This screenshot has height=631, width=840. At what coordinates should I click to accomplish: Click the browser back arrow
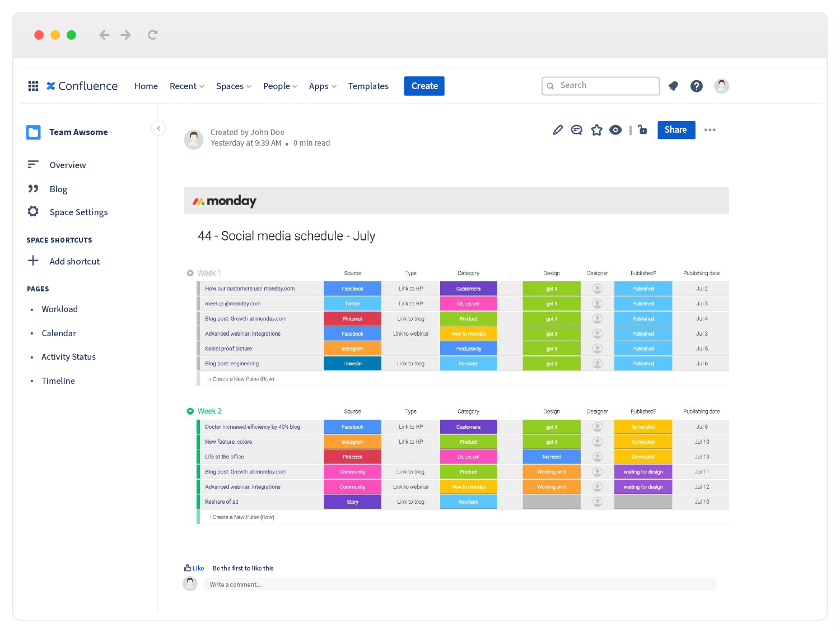point(104,35)
